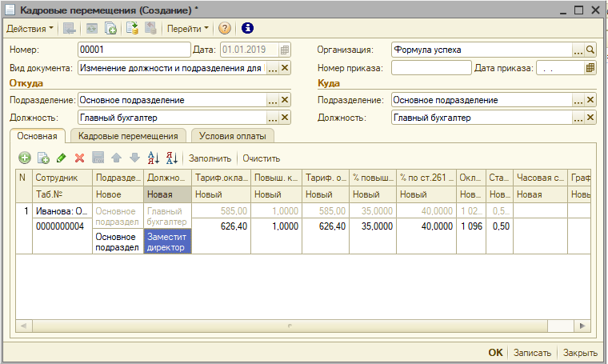Clear the Вид документа field value
The height and width of the screenshot is (364, 608).
pos(285,68)
